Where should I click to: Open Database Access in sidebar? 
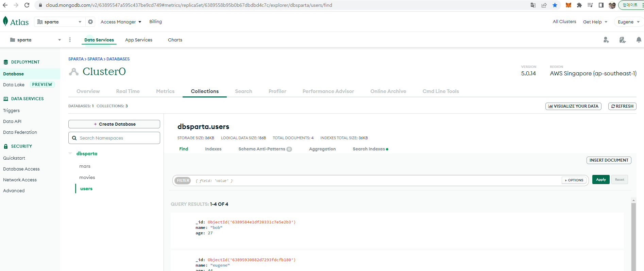(x=21, y=169)
